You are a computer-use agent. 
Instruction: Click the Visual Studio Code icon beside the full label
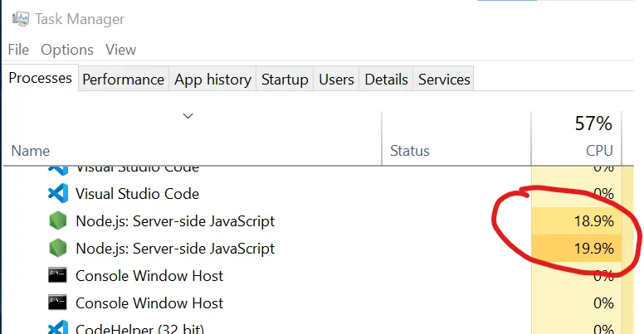pos(58,193)
